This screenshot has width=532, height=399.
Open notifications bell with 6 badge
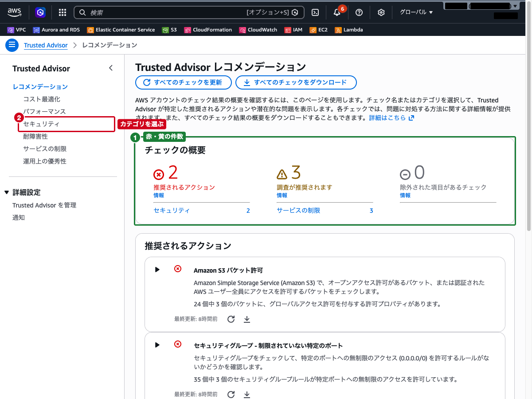coord(337,12)
